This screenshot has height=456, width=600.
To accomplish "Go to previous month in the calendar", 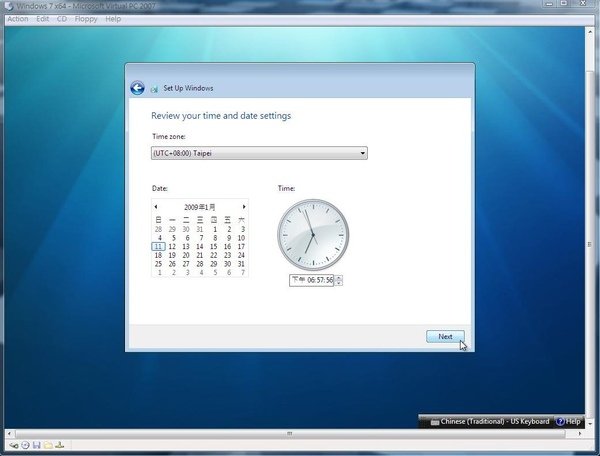I will (156, 207).
